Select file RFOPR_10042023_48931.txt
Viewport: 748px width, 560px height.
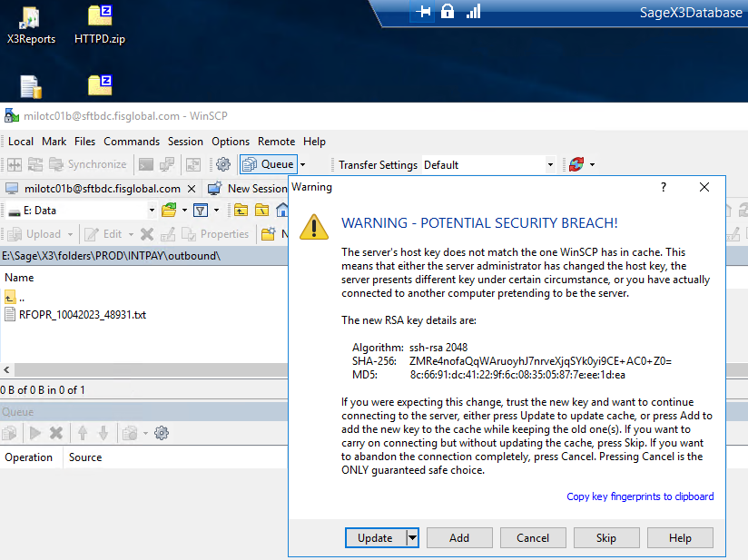(x=82, y=315)
